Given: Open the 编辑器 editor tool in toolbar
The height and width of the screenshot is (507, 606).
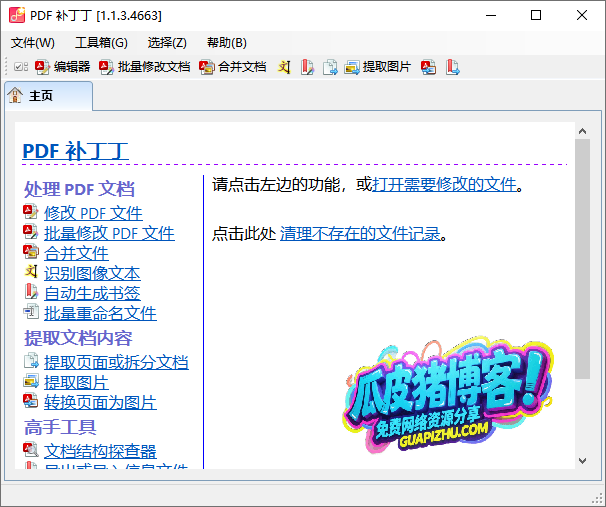Looking at the screenshot, I should tap(62, 67).
